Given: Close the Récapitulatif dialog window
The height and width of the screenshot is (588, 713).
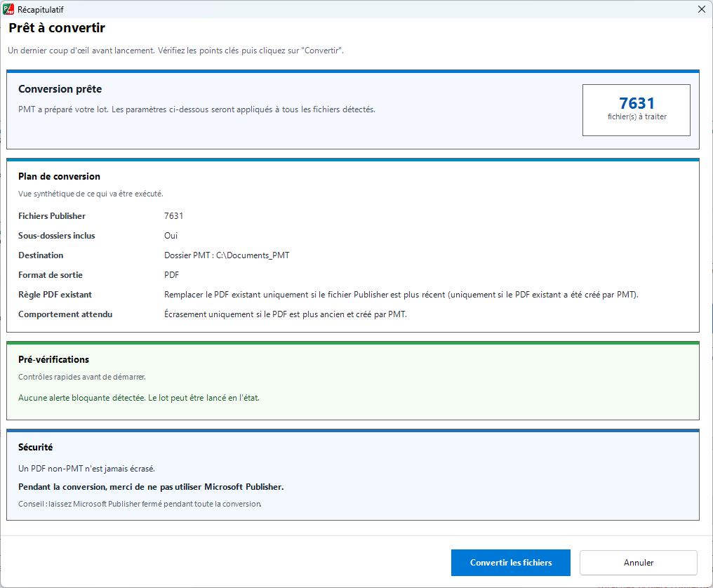Looking at the screenshot, I should (702, 9).
